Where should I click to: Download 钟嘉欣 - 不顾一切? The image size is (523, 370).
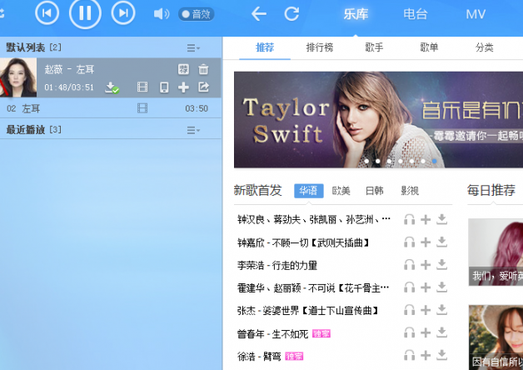[442, 242]
